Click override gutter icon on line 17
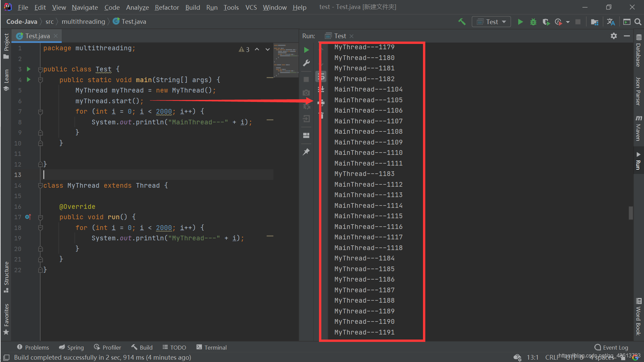The image size is (644, 362). (x=28, y=217)
